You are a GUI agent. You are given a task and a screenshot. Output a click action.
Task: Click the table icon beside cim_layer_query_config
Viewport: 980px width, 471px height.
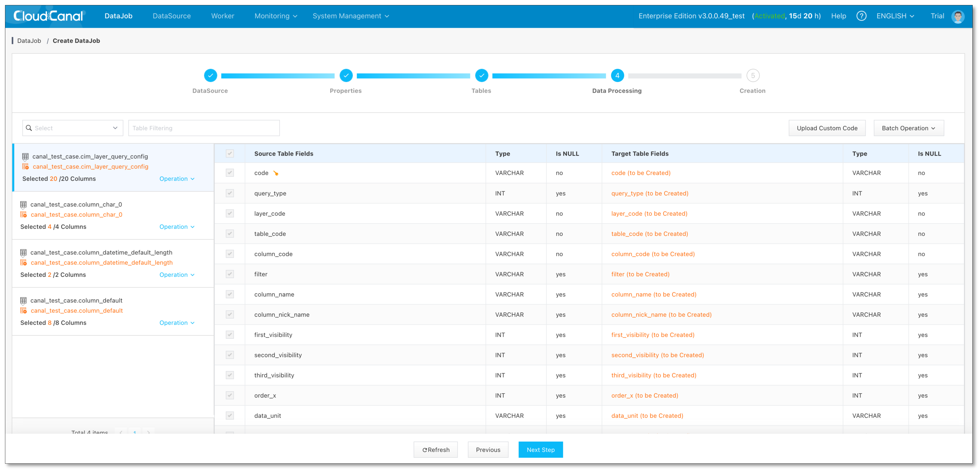(x=25, y=156)
